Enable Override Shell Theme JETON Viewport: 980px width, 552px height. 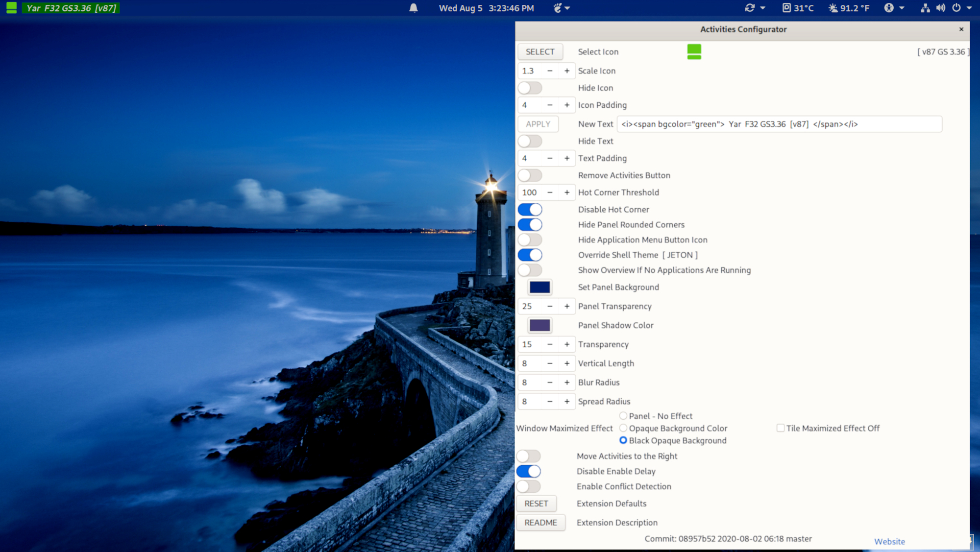530,255
